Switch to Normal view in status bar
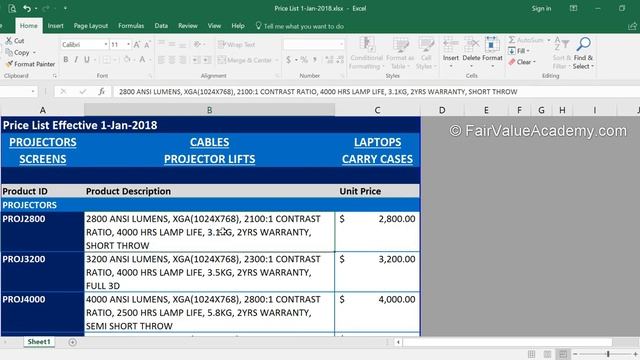 point(531,354)
